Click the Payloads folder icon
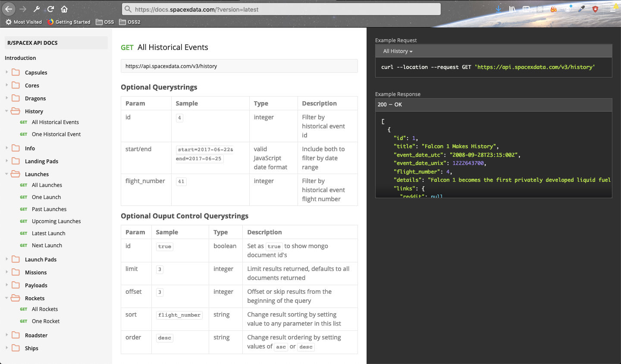 point(16,285)
